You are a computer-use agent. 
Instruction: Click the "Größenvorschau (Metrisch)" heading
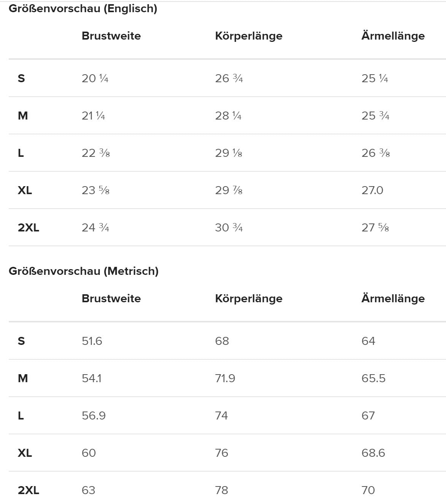(x=83, y=271)
